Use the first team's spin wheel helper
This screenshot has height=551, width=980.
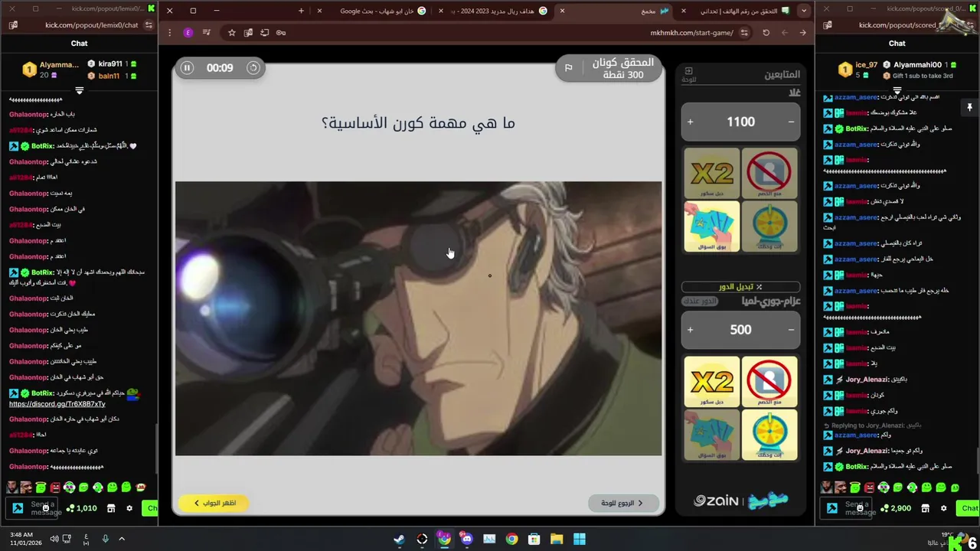769,227
